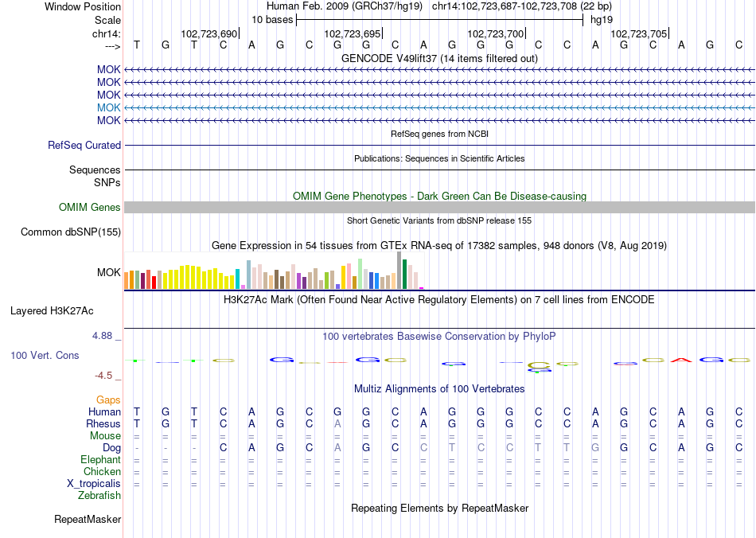Select the Window Position label
756x538 pixels.
[x=83, y=6]
